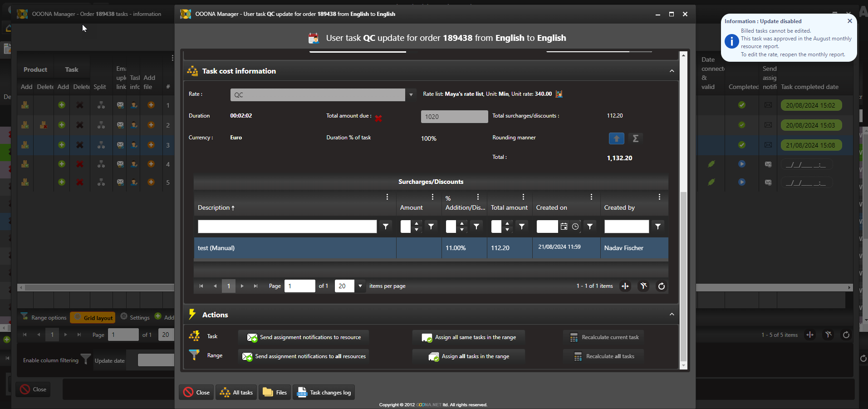Screen dimensions: 868x409
Task: Clear filters in the surcharges grid
Action: 643,286
